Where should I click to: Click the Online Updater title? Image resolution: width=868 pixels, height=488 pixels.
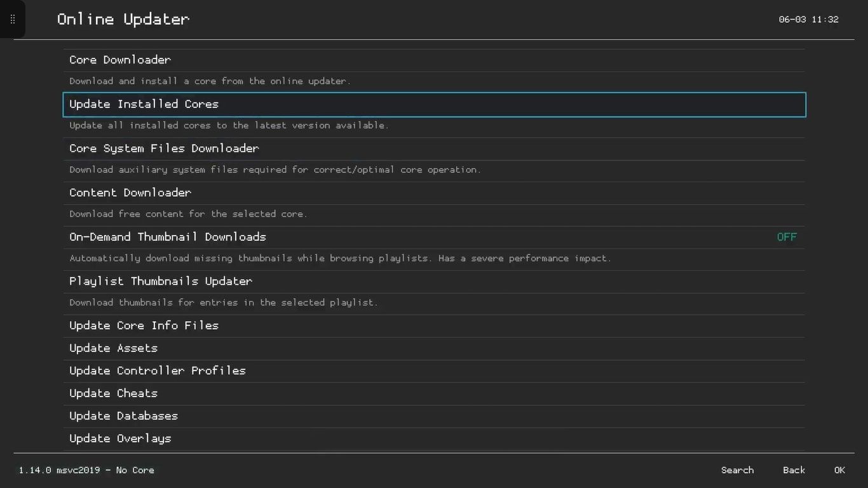123,18
